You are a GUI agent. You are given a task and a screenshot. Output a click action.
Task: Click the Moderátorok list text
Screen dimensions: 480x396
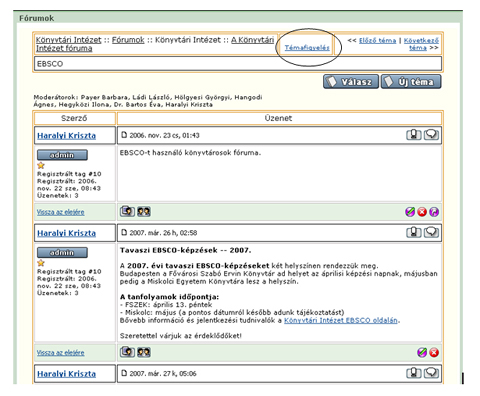point(148,101)
